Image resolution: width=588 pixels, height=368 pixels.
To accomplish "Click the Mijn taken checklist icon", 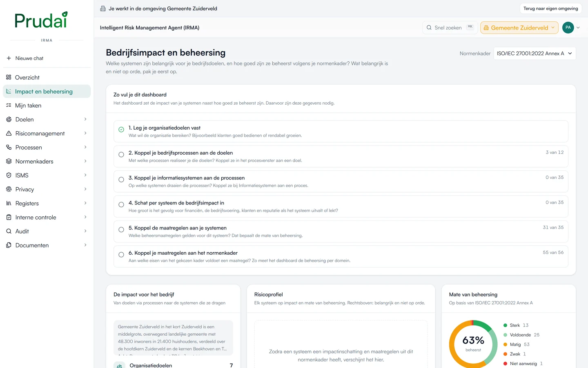I will (x=9, y=105).
